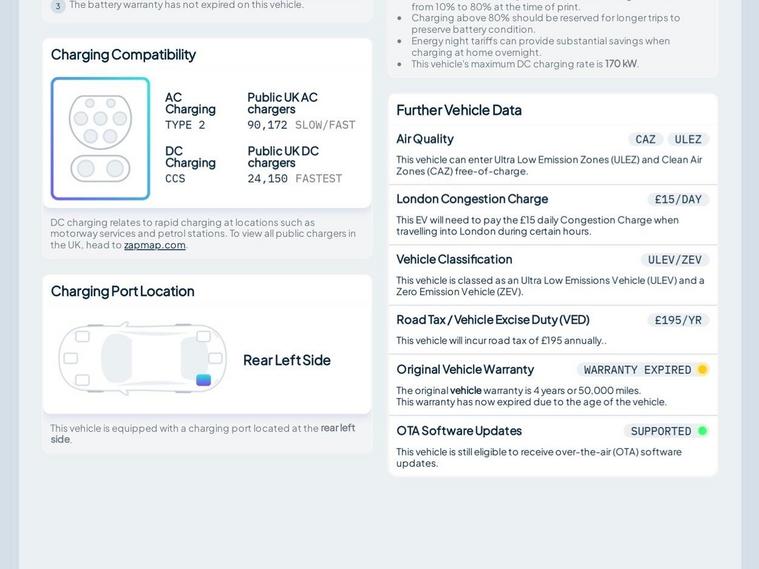Click the CAZ badge
The width and height of the screenshot is (759, 569).
(x=646, y=140)
